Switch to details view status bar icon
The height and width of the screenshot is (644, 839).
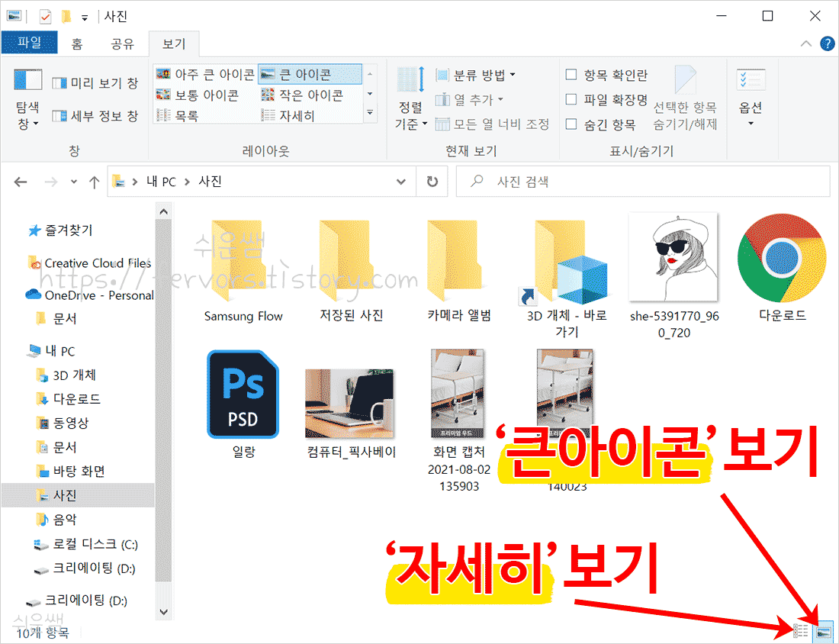click(x=800, y=631)
